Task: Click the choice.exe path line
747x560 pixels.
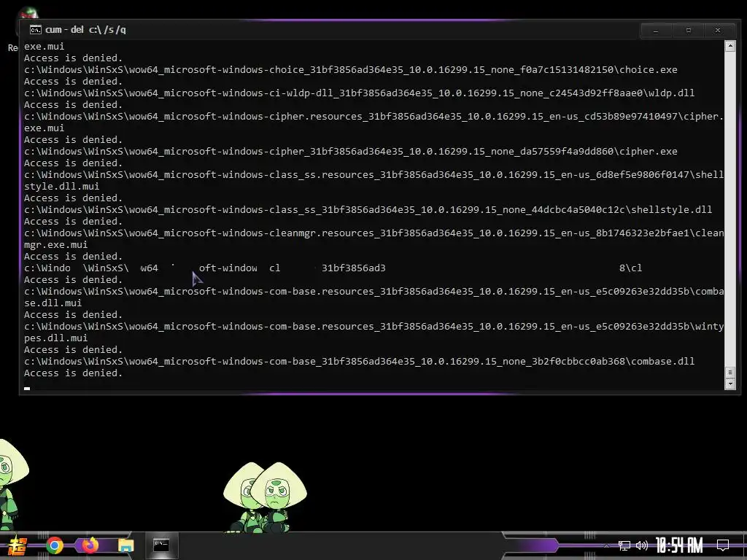Action: pos(351,69)
